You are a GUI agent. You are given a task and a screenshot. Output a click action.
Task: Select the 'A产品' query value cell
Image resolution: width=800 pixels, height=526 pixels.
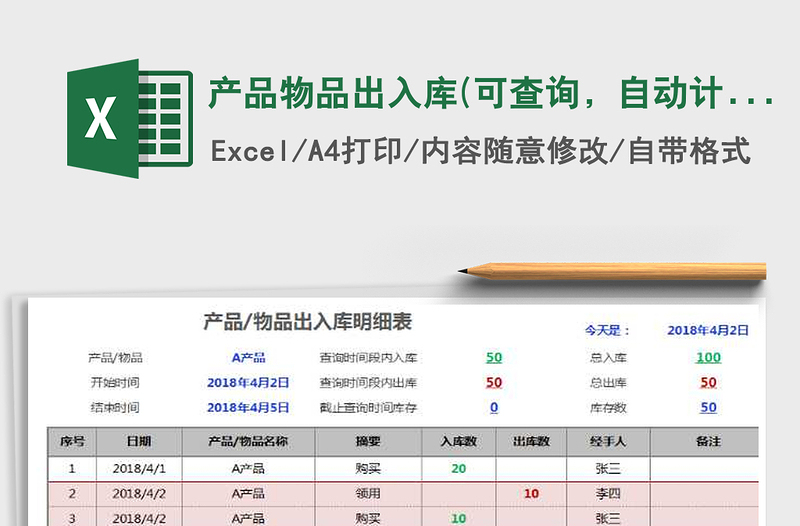pos(248,358)
